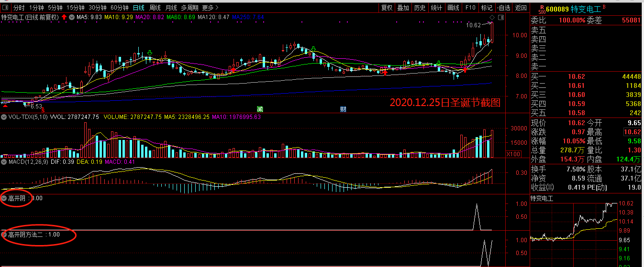Toggle the side panel icon beside the diamond
This screenshot has height=267, width=644.
pyautogui.click(x=500, y=18)
